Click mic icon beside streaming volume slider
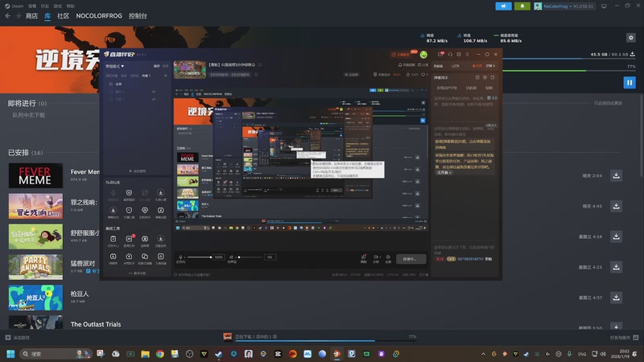The image size is (644, 362). [180, 257]
